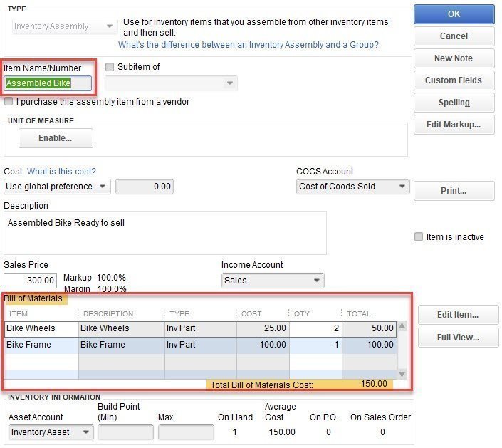The width and height of the screenshot is (502, 448).
Task: Click Bike Wheels total cell 50.00
Action: [x=369, y=329]
